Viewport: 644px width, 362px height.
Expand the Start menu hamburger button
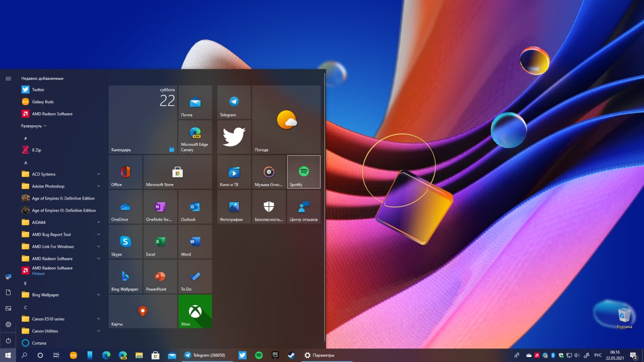pyautogui.click(x=8, y=78)
